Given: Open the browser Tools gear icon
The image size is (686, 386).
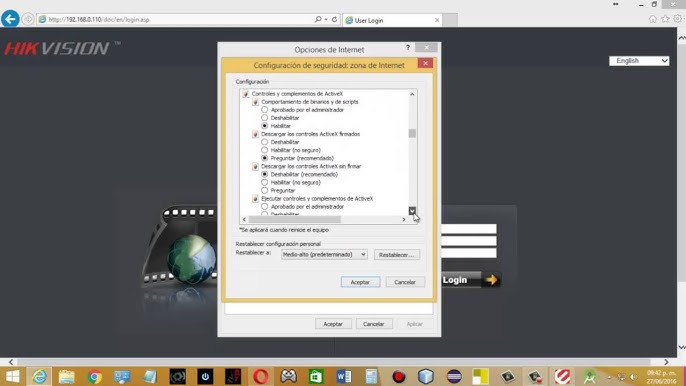Looking at the screenshot, I should (x=678, y=19).
